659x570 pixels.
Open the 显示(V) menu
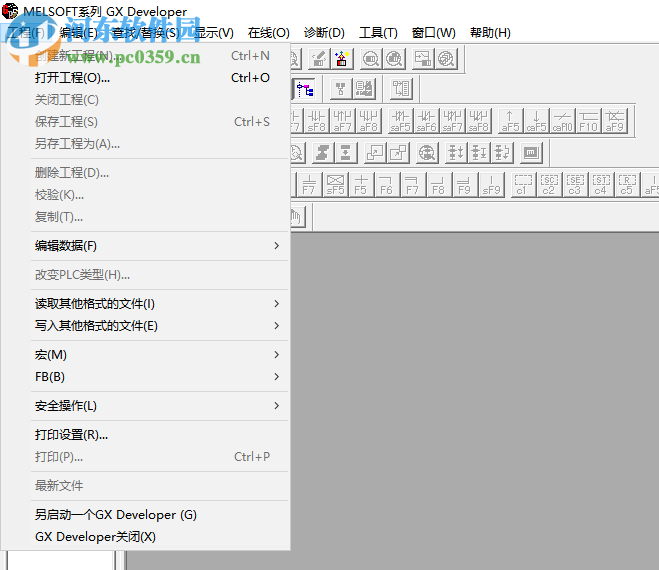point(214,33)
